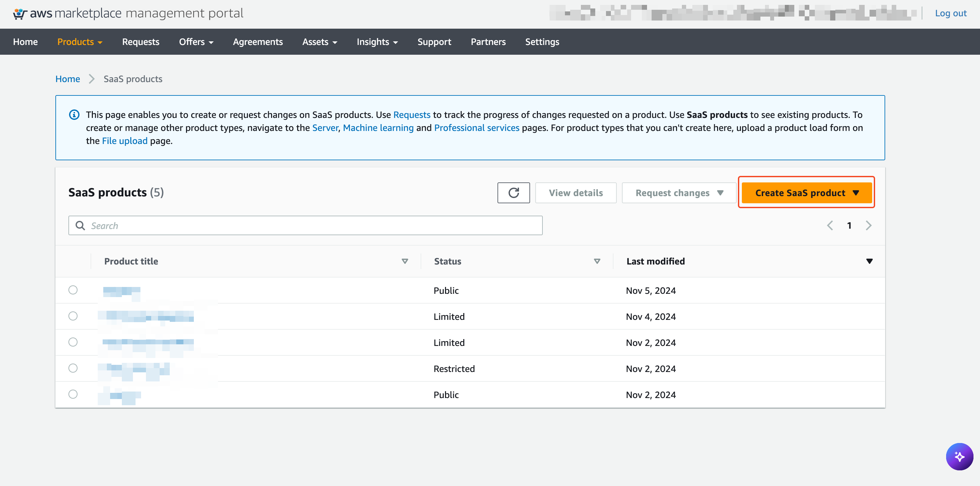Click the Nov 5, 2024 date cell

[651, 291]
